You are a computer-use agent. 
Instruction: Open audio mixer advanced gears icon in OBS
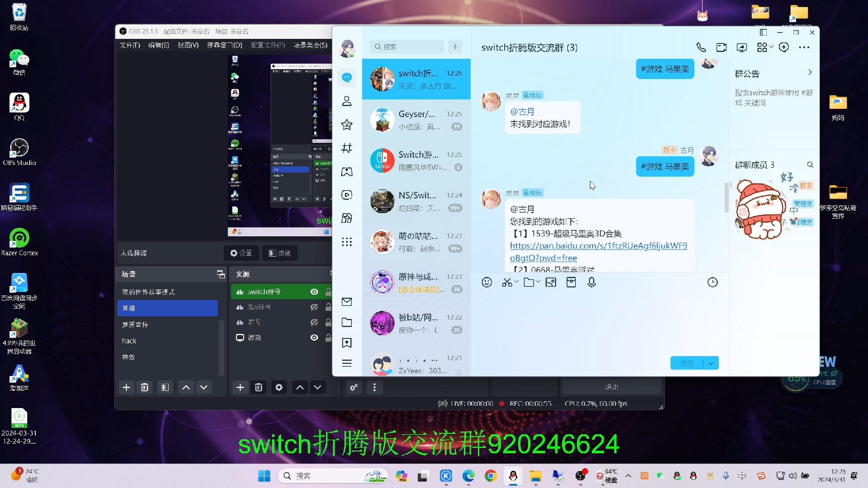pyautogui.click(x=354, y=387)
